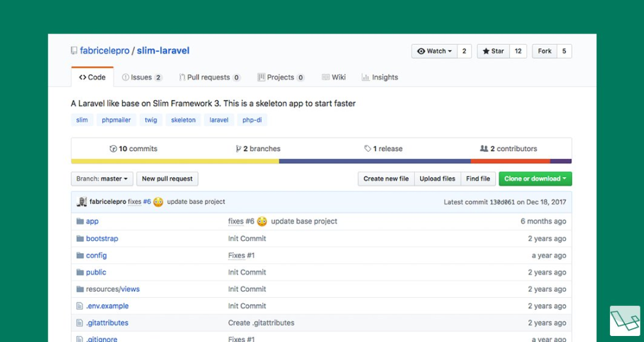
Task: Expand the Branch: master selector
Action: click(x=102, y=179)
